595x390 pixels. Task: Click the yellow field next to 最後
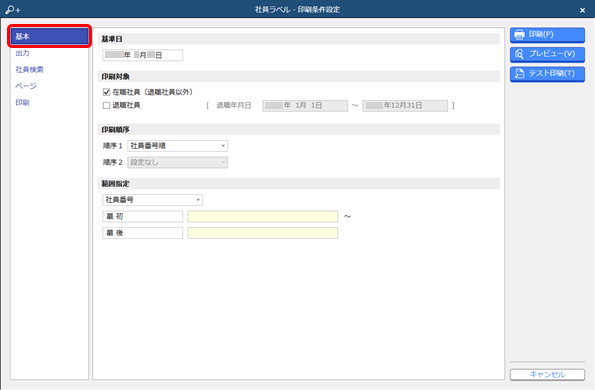[x=262, y=233]
